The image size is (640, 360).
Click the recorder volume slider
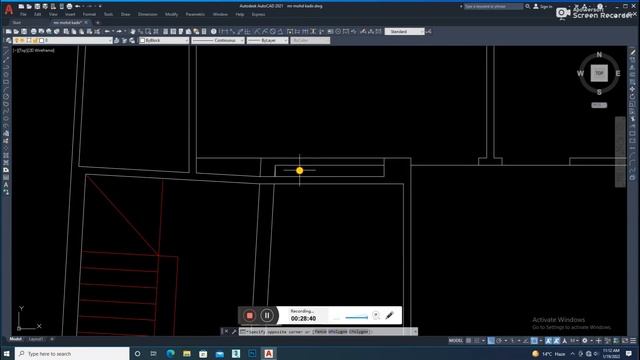(x=356, y=317)
